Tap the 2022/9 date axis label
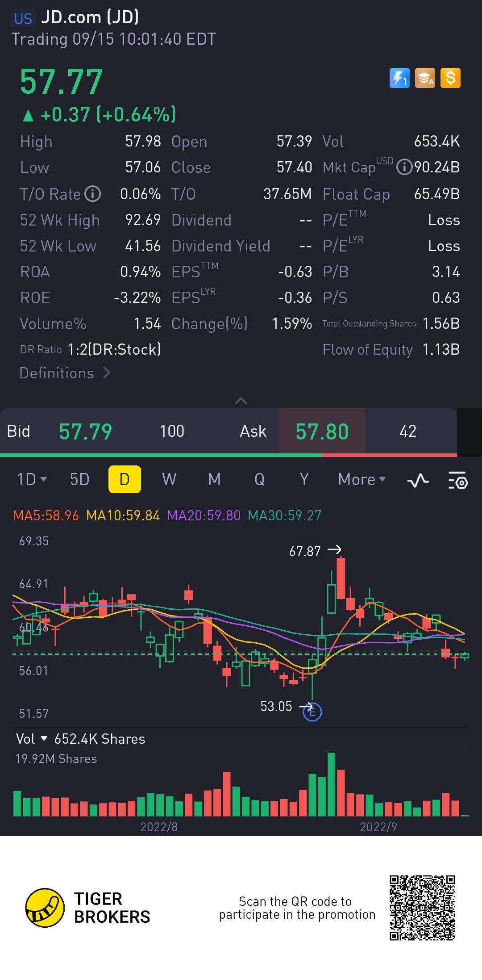The image size is (482, 980). 378,827
